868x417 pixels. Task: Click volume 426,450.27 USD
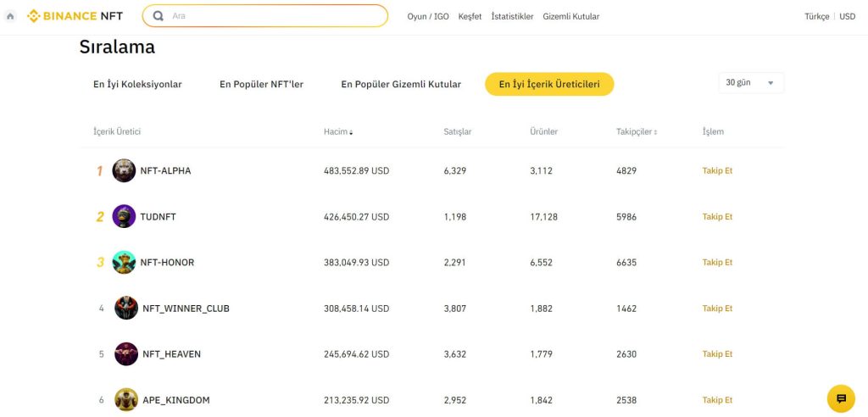click(357, 216)
